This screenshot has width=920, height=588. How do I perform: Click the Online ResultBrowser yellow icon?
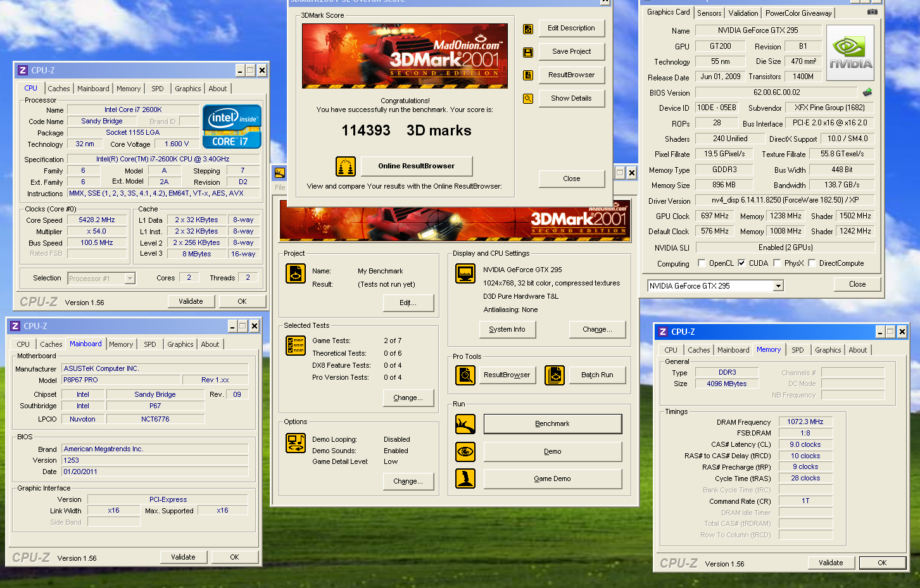(346, 166)
